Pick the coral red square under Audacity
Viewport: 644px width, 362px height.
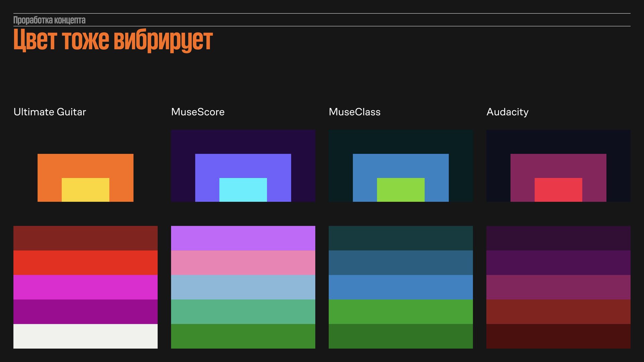558,190
